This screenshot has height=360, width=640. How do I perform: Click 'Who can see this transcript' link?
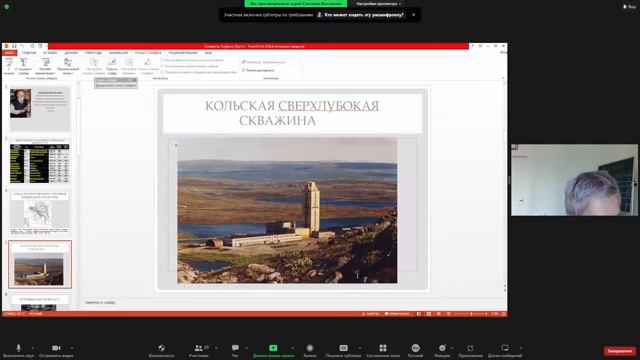click(x=361, y=15)
